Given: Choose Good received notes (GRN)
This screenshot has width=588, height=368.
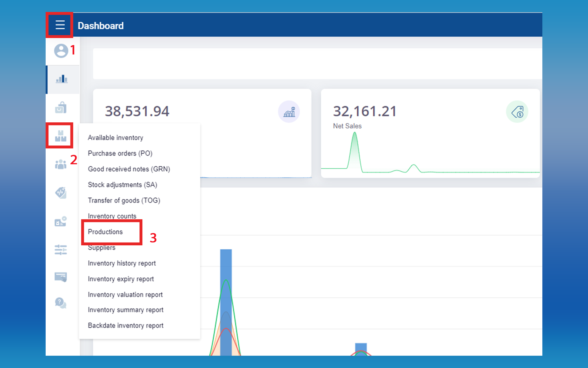Looking at the screenshot, I should 129,169.
